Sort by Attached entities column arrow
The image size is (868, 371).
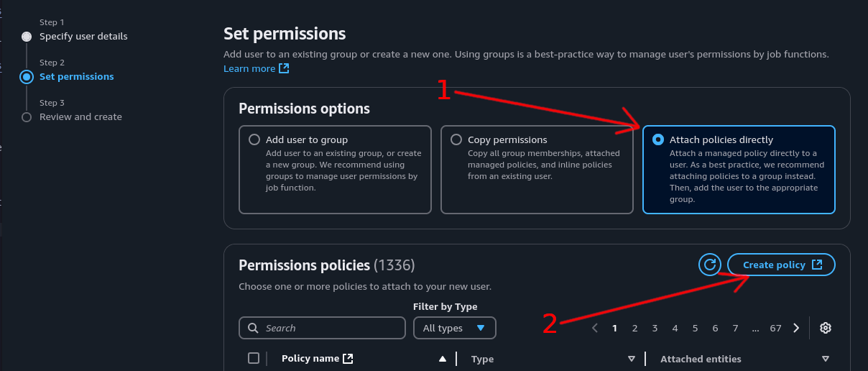[826, 359]
